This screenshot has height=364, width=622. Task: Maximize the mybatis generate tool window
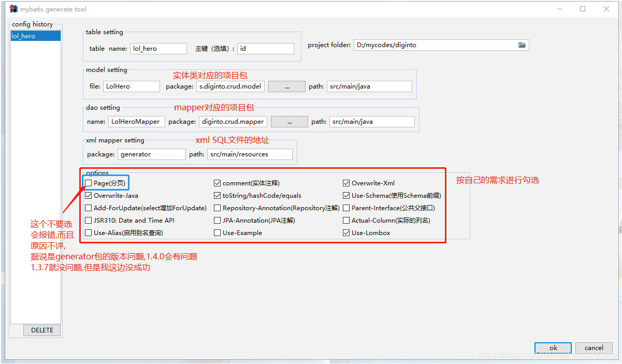click(583, 9)
